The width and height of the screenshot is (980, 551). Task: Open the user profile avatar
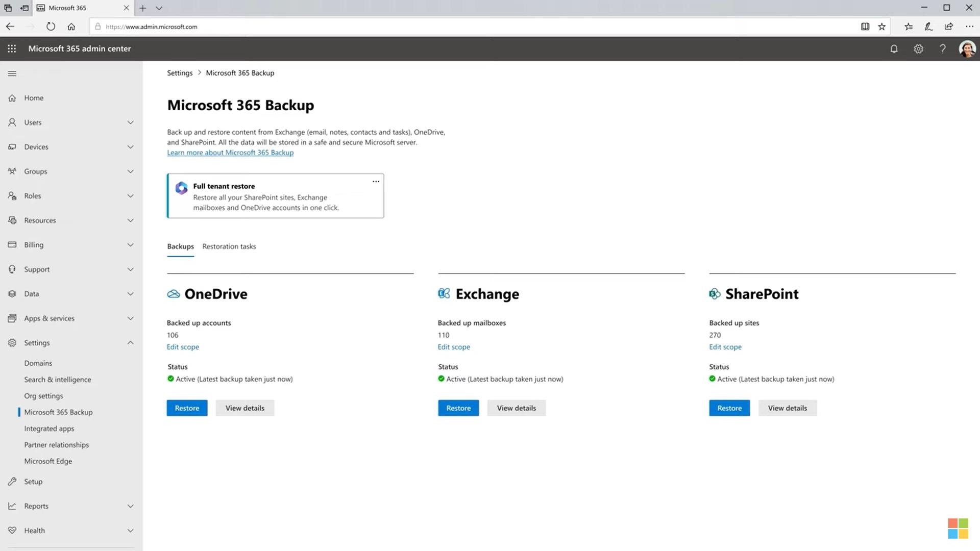(967, 49)
